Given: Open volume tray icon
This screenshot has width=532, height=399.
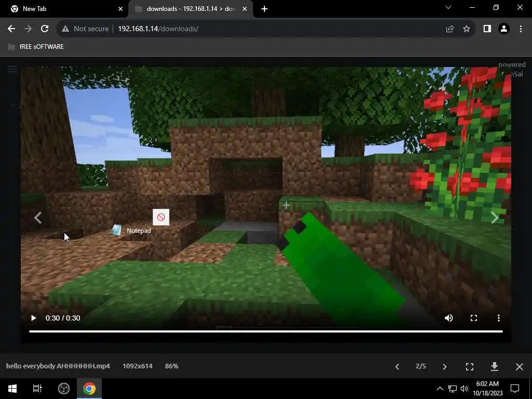Looking at the screenshot, I should (x=464, y=389).
